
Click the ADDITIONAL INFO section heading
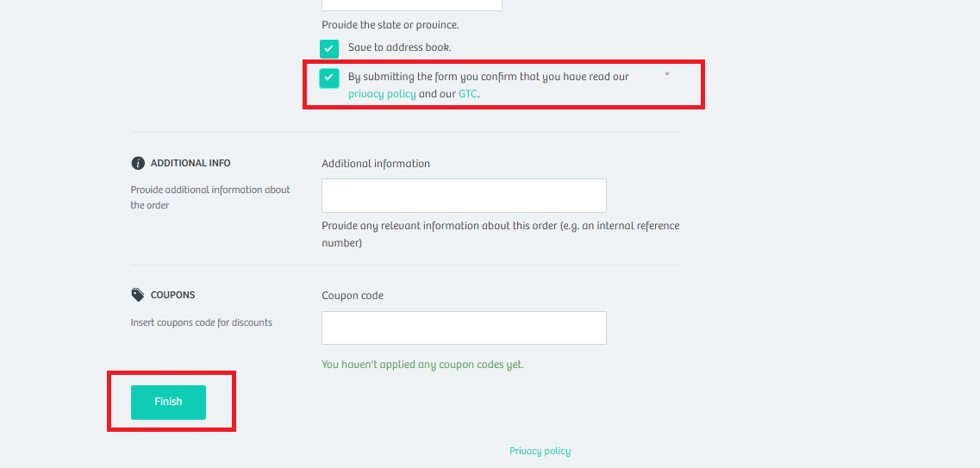(190, 163)
